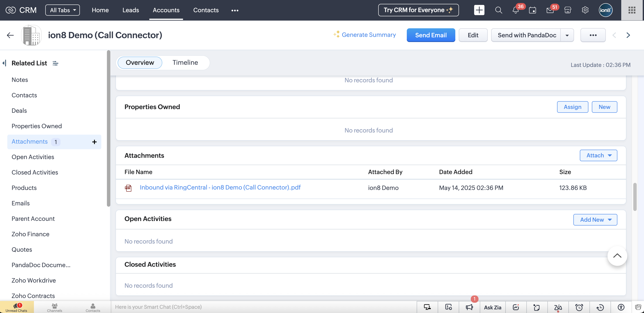The width and height of the screenshot is (644, 313).
Task: Click the main page vertical scrollbar
Action: tap(635, 197)
